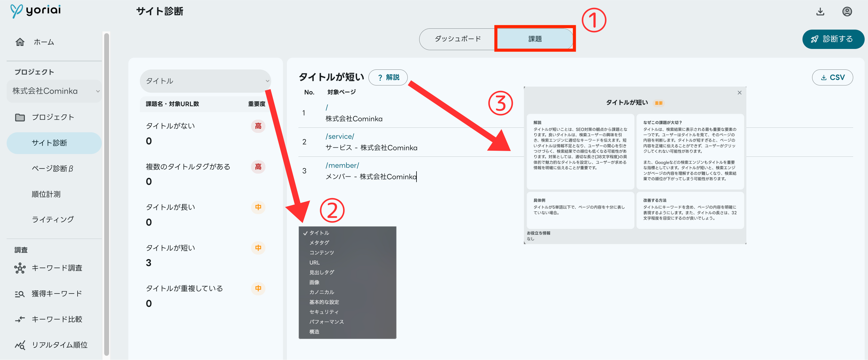The image size is (868, 360).
Task: Click the question mark icon beside 解説
Action: pos(380,78)
